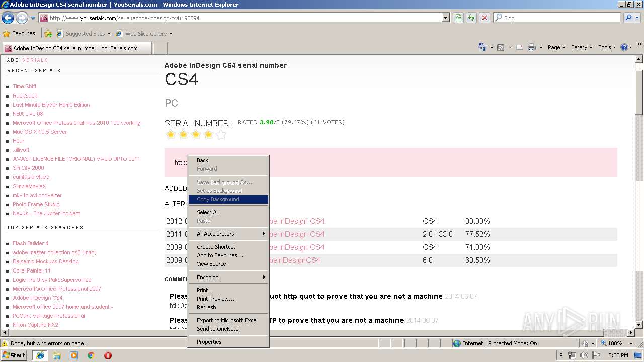Click the vertical scrollbar down arrow
644x362 pixels.
(639, 324)
